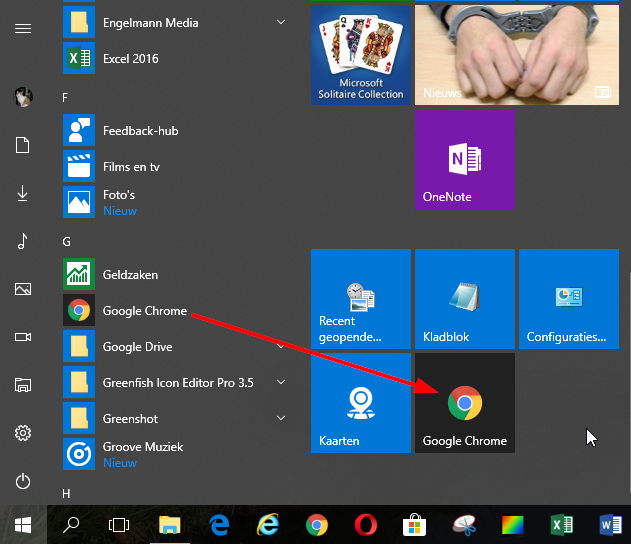Select Google Chrome in the app list
Image resolution: width=631 pixels, height=544 pixels.
pyautogui.click(x=145, y=311)
